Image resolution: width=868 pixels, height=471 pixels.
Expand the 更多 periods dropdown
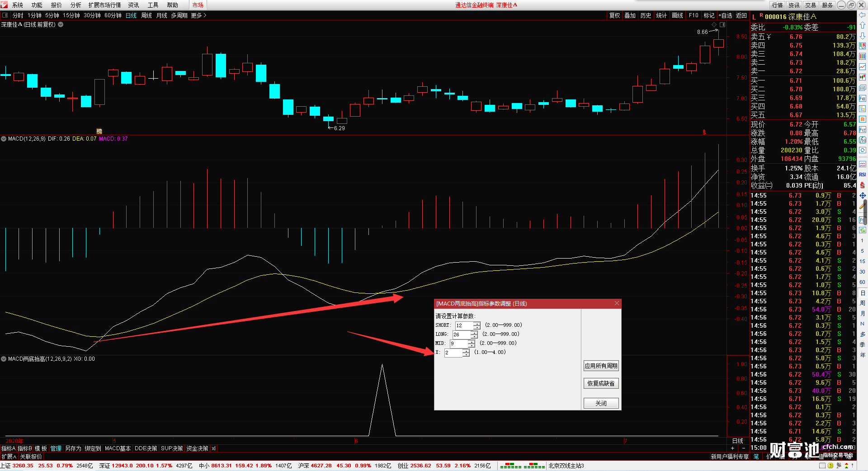[x=198, y=15]
